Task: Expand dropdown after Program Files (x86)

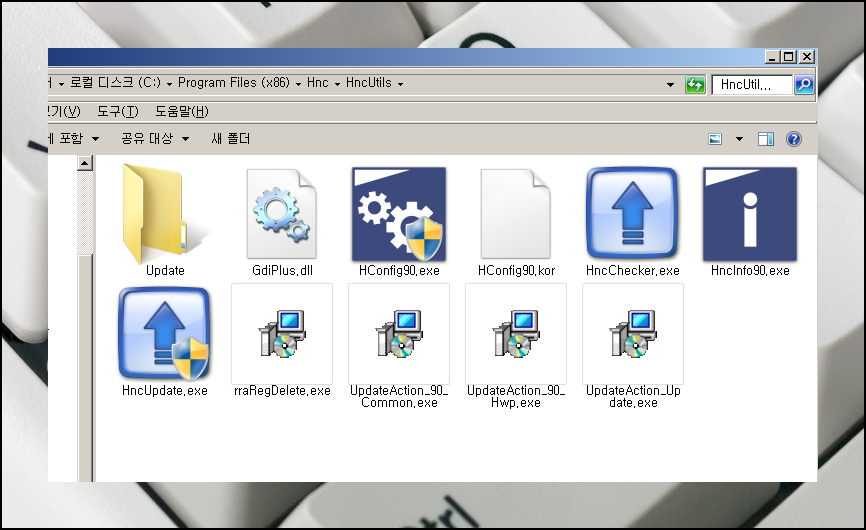Action: coord(298,84)
